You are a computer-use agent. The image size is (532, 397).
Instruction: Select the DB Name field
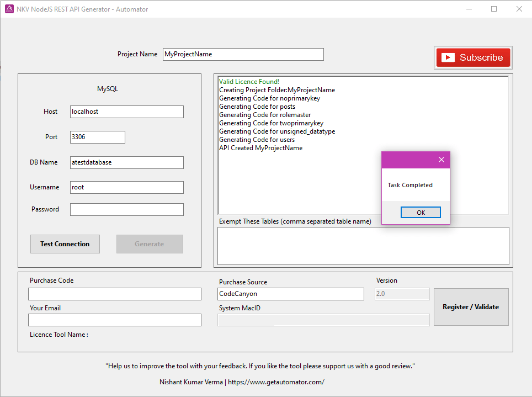click(126, 162)
